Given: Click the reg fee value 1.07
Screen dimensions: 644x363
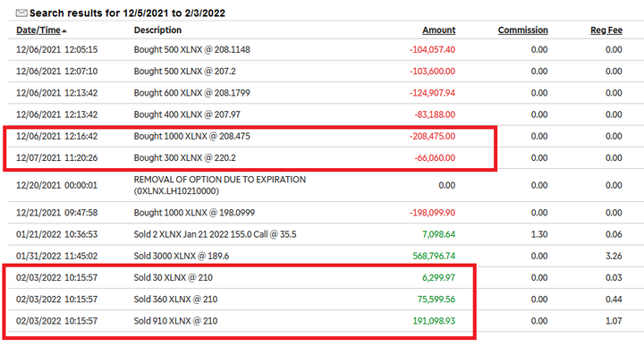Looking at the screenshot, I should (614, 321).
